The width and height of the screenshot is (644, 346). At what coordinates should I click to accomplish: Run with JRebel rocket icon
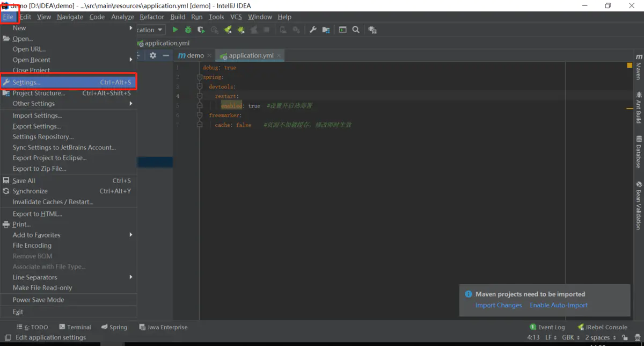point(228,30)
